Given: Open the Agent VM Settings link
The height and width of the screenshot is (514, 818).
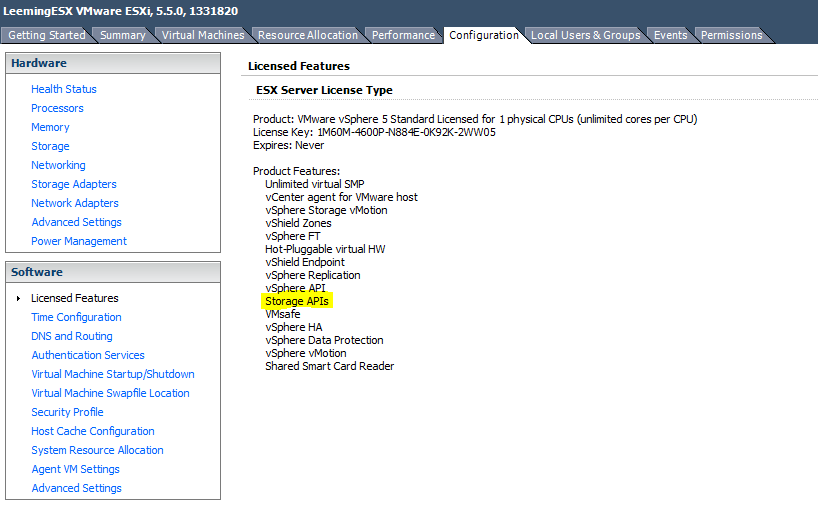Looking at the screenshot, I should (x=75, y=469).
